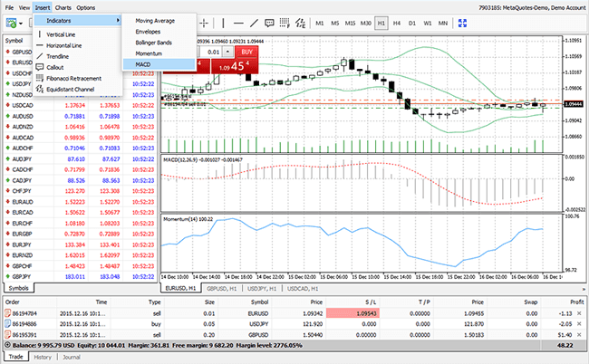Click the balance row circle icon
The width and height of the screenshot is (589, 364).
7,345
